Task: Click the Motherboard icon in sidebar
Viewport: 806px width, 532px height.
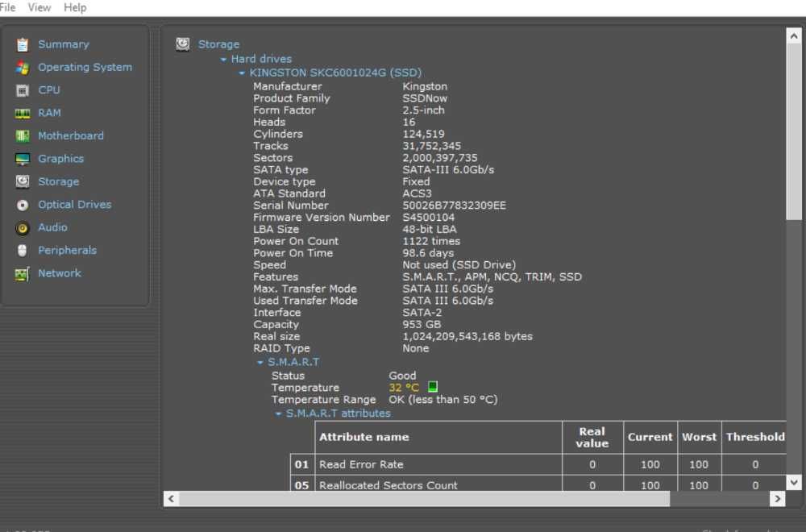Action: (22, 135)
